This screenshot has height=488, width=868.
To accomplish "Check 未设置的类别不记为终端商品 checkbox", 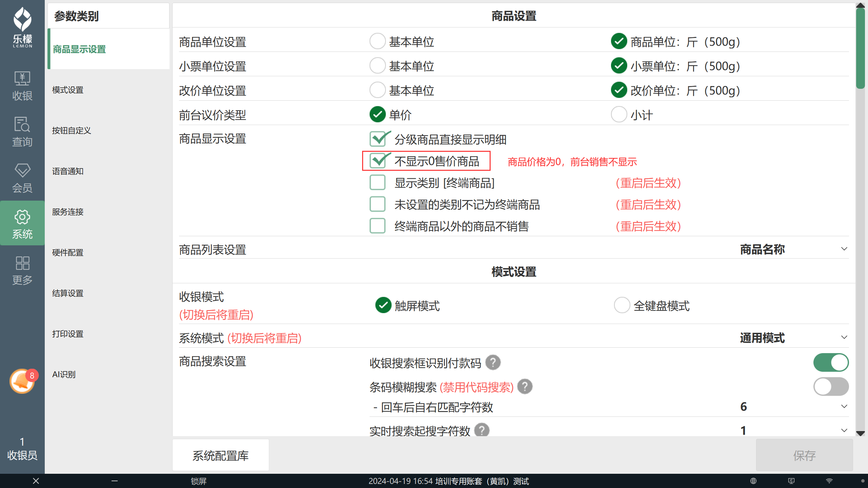I will [x=378, y=204].
